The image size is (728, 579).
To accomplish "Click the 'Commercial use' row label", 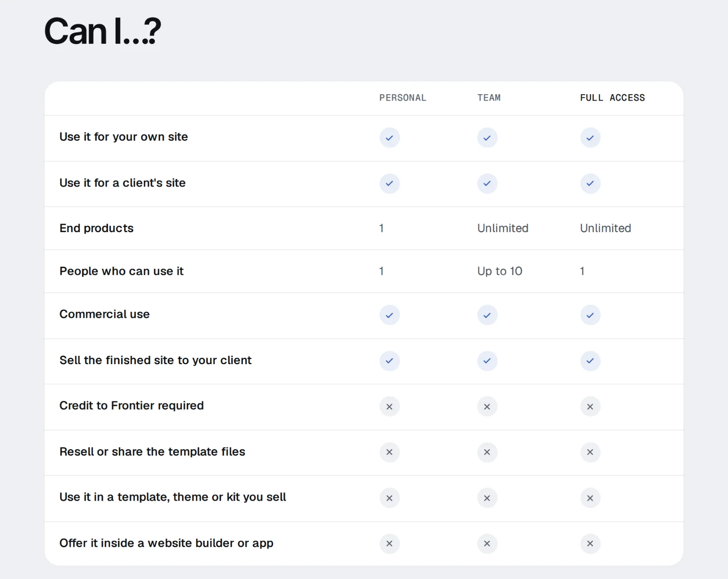I will (x=105, y=314).
